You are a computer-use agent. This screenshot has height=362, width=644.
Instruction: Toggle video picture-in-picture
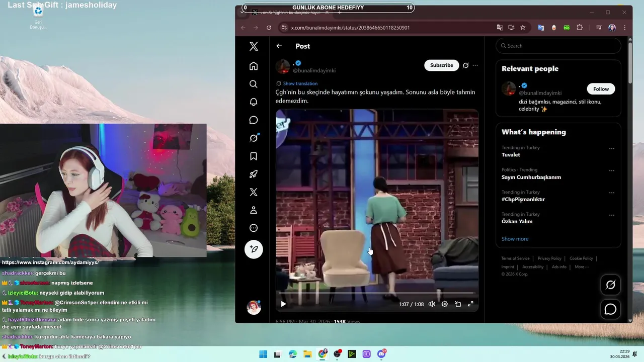coord(458,304)
